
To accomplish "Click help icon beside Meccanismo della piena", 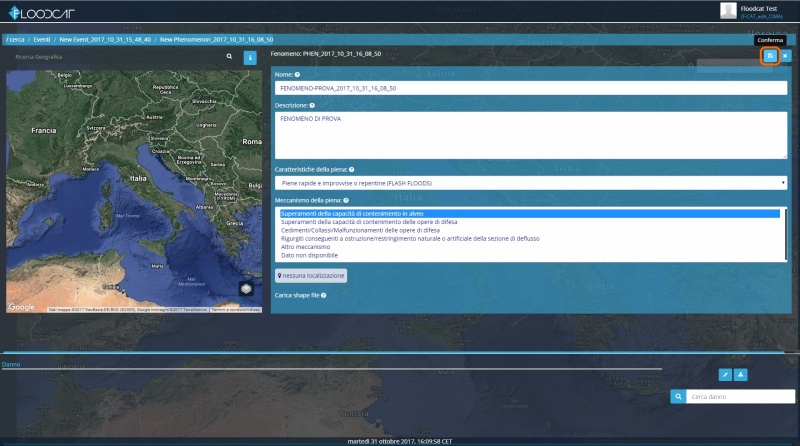I will (346, 201).
